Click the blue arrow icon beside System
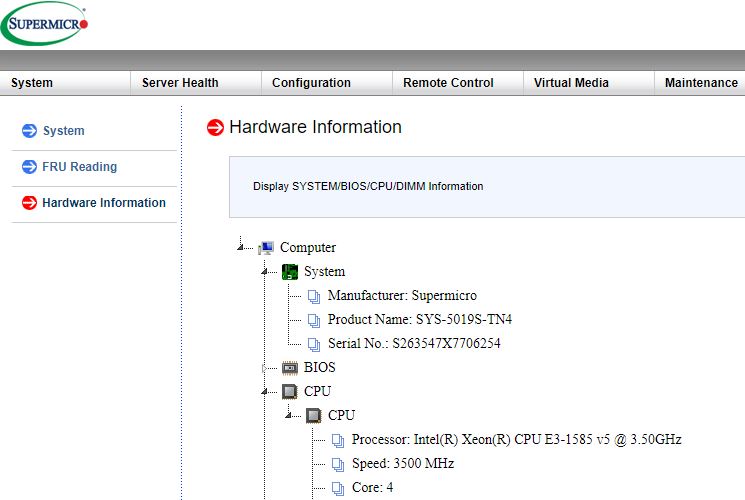 (x=29, y=131)
